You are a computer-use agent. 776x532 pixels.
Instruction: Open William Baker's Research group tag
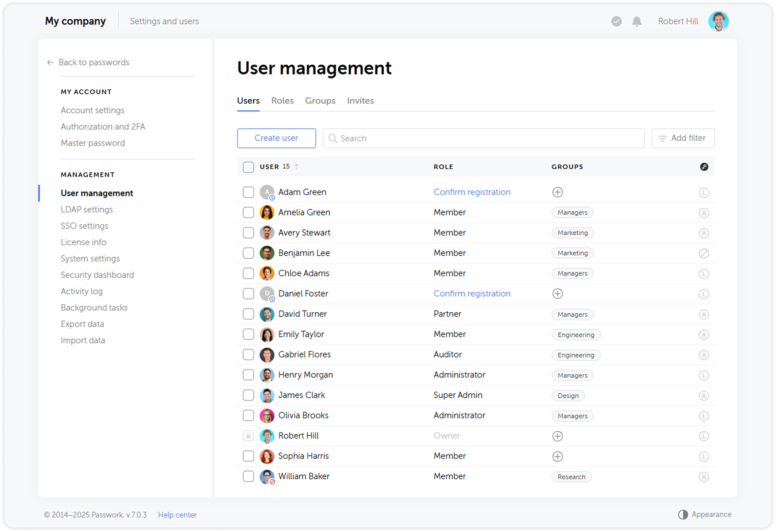point(571,477)
